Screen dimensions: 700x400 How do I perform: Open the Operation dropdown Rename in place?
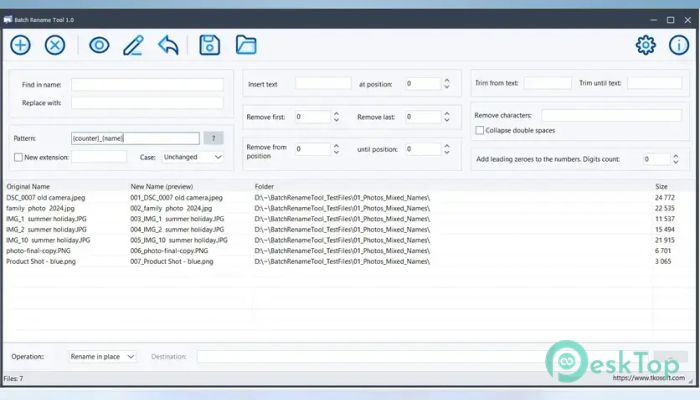pyautogui.click(x=102, y=357)
